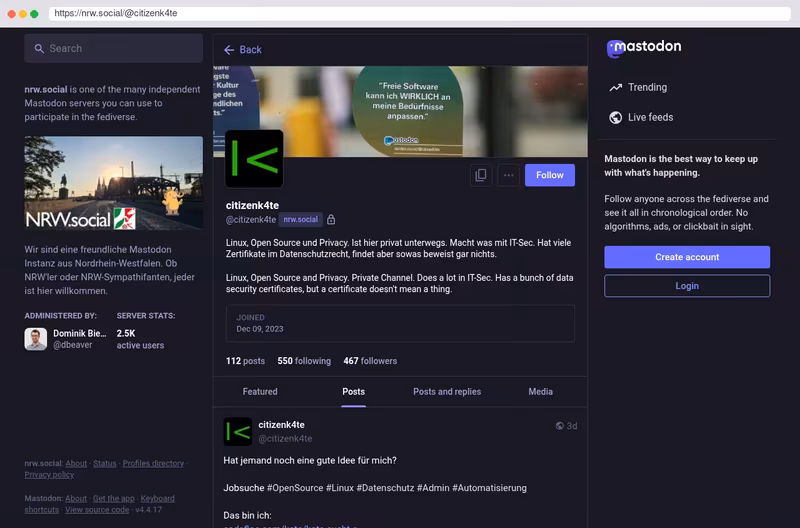Image resolution: width=800 pixels, height=528 pixels.
Task: Open the Profiles directory link
Action: coord(153,463)
